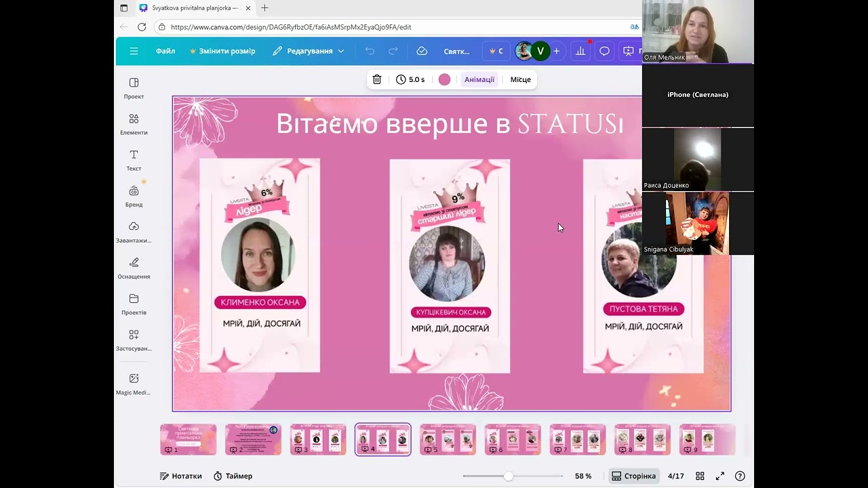868x488 pixels.
Task: Open the Таймер timer
Action: tap(233, 476)
